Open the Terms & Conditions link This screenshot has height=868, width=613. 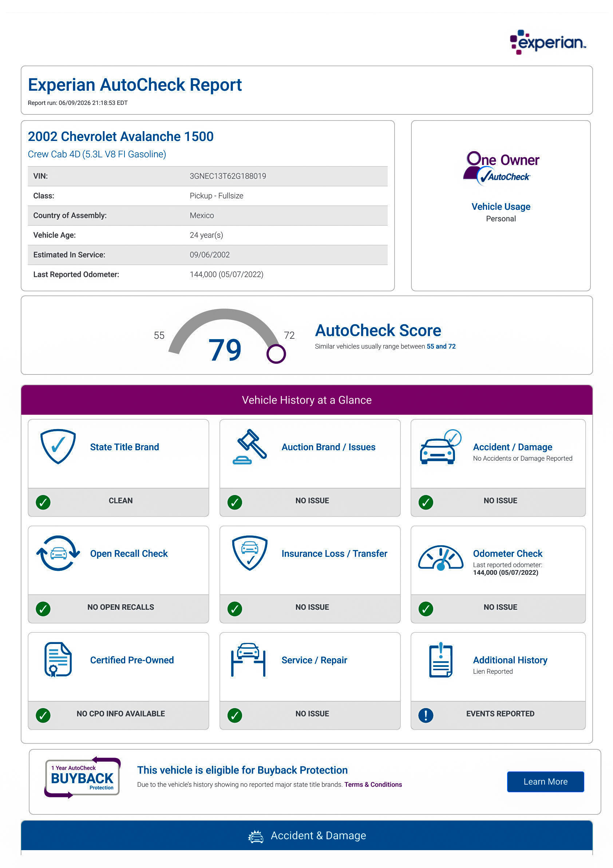373,785
